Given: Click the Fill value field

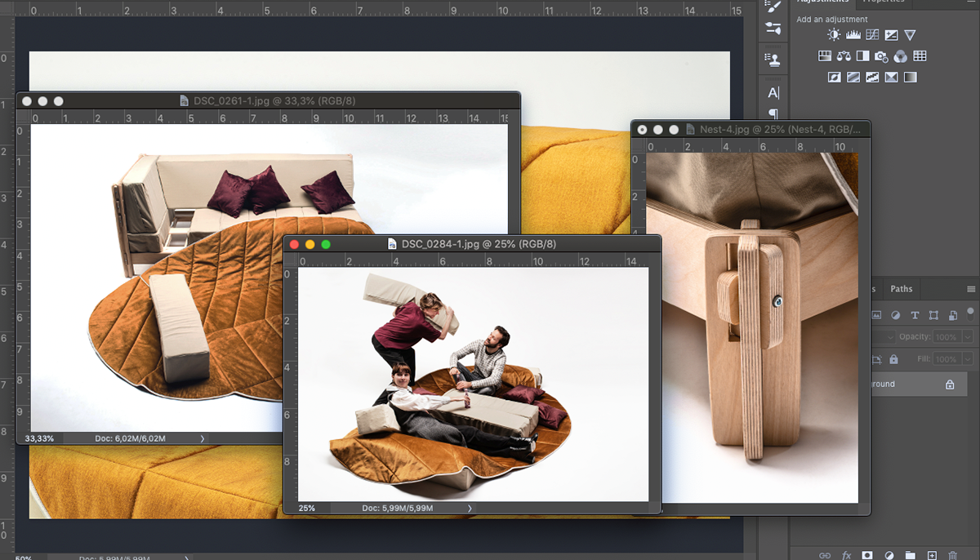Looking at the screenshot, I should tap(947, 359).
